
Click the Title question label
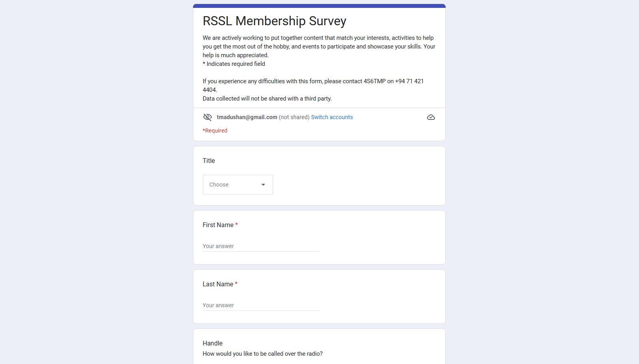(x=209, y=161)
